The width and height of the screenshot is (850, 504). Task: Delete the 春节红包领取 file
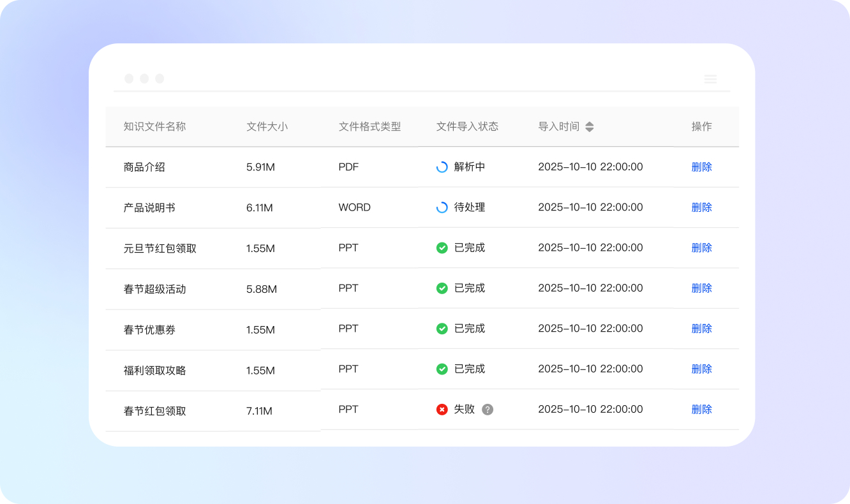click(x=701, y=409)
